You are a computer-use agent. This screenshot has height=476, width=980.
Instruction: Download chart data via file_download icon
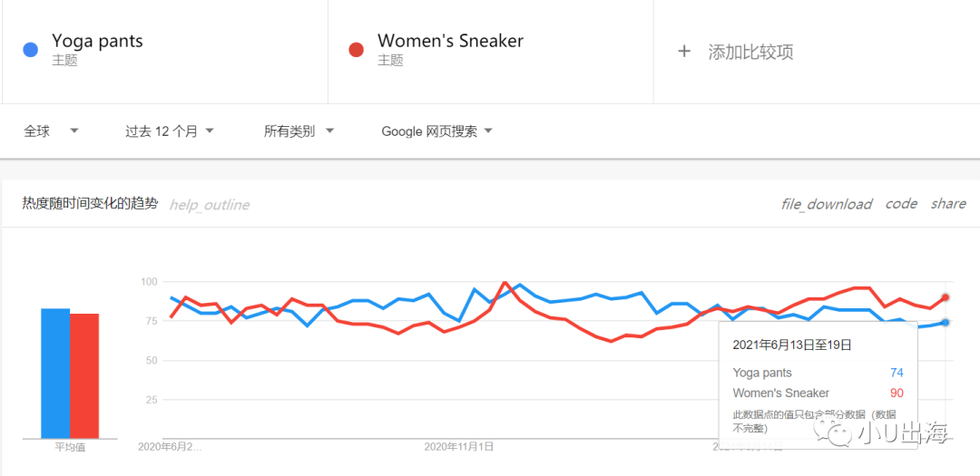[x=826, y=204]
